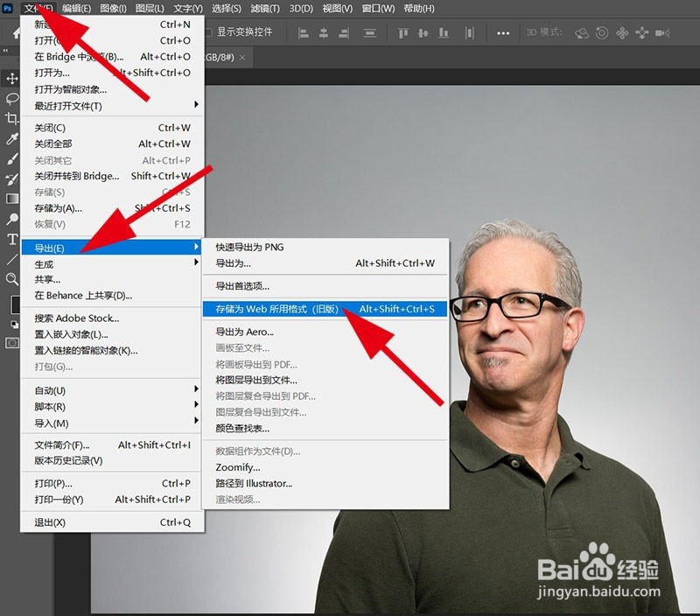Collapse the toolbar with double-arrow
The height and width of the screenshot is (616, 700).
[5, 51]
